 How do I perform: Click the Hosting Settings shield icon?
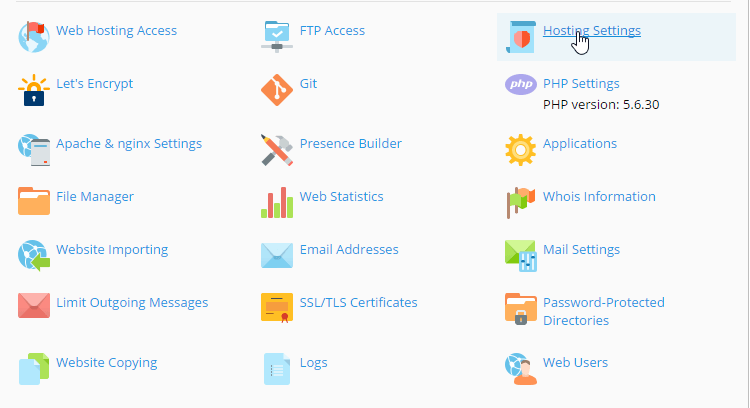pos(521,37)
